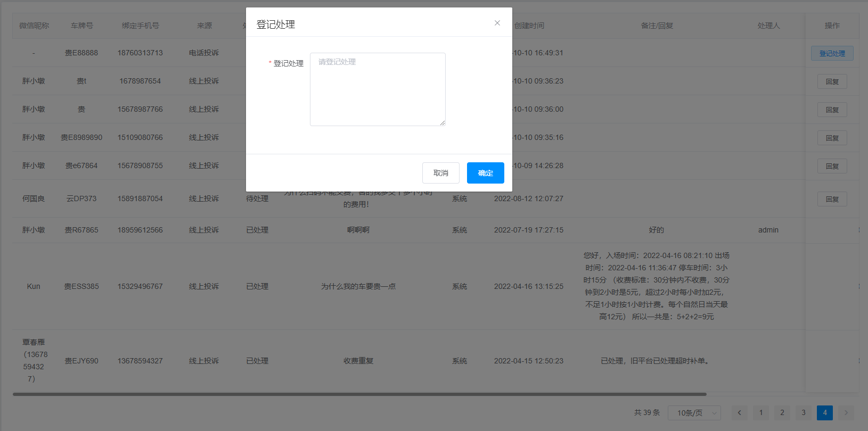Click 登记处理 in the 贵E88888 row
This screenshot has width=868, height=431.
click(832, 53)
